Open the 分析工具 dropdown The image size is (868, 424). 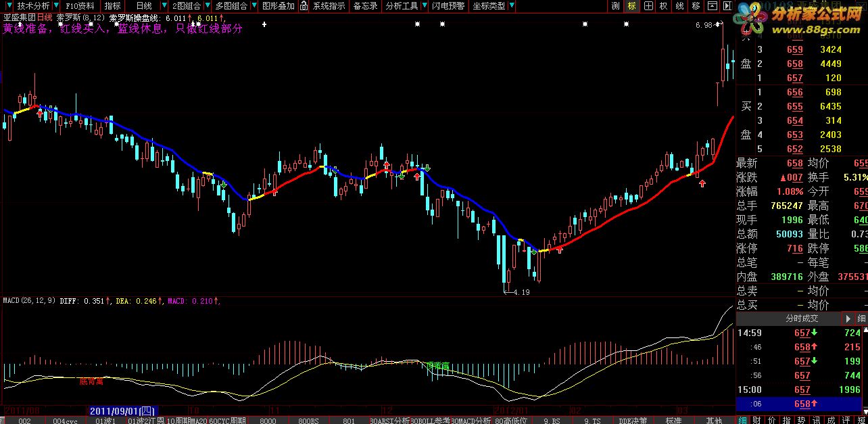click(x=406, y=6)
